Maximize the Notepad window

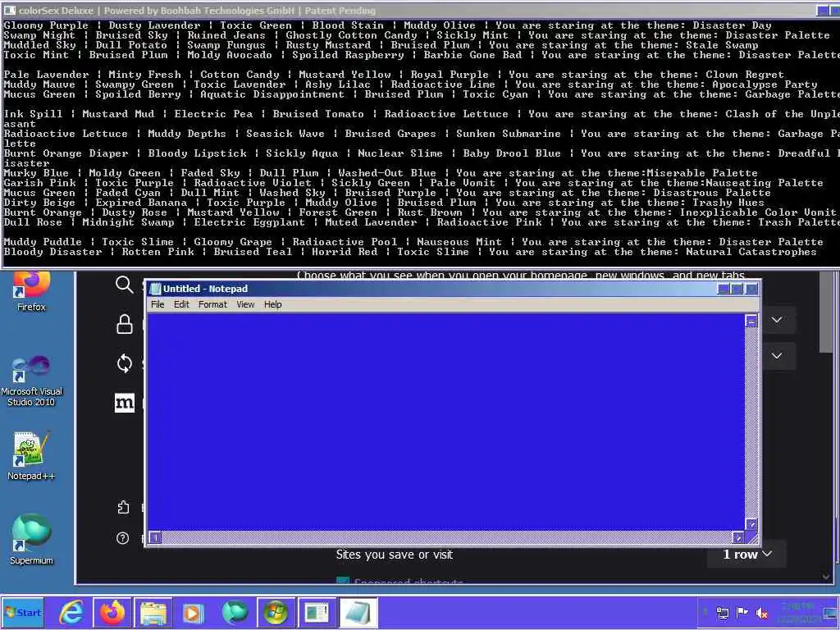coord(737,289)
